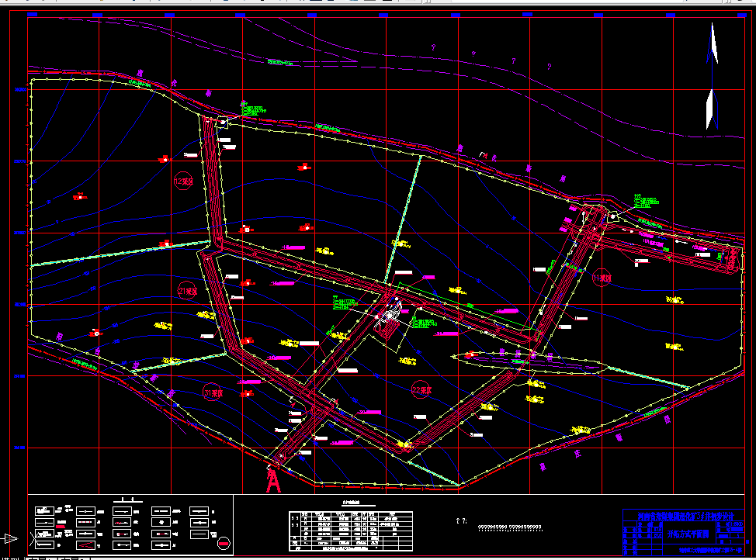Click the 开拓方式平面图 drawing title

(x=688, y=534)
